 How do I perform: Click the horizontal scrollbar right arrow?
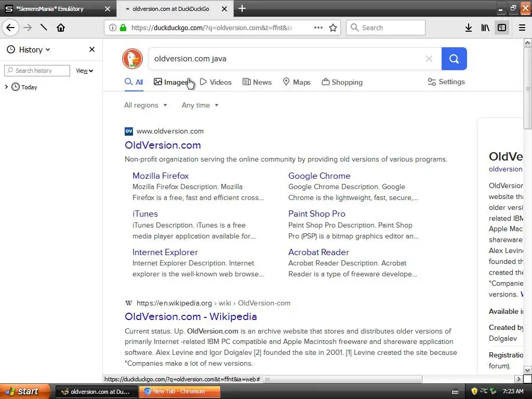coord(518,379)
